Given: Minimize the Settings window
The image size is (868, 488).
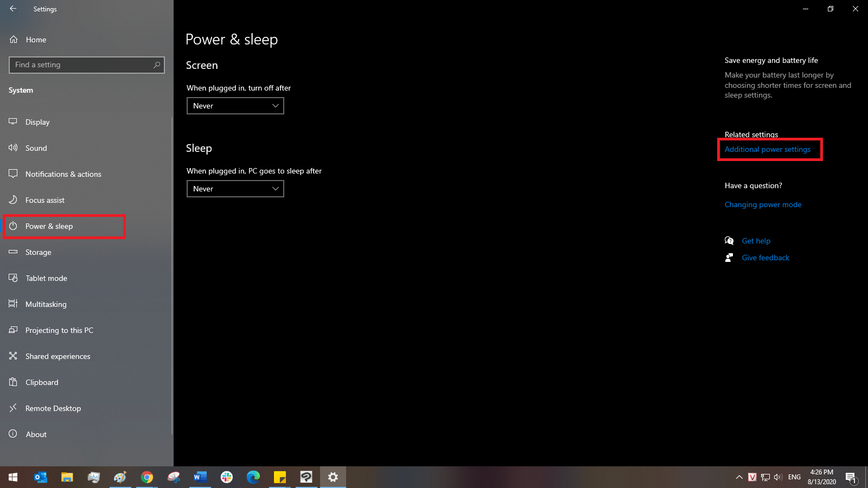Looking at the screenshot, I should pos(806,9).
